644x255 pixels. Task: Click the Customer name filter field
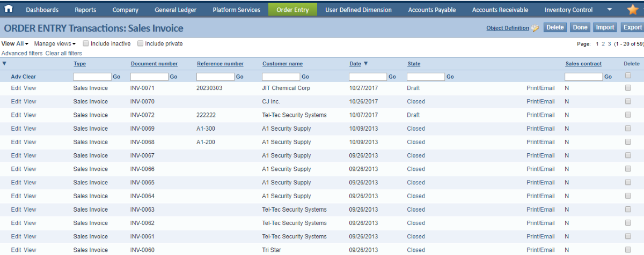pos(281,77)
